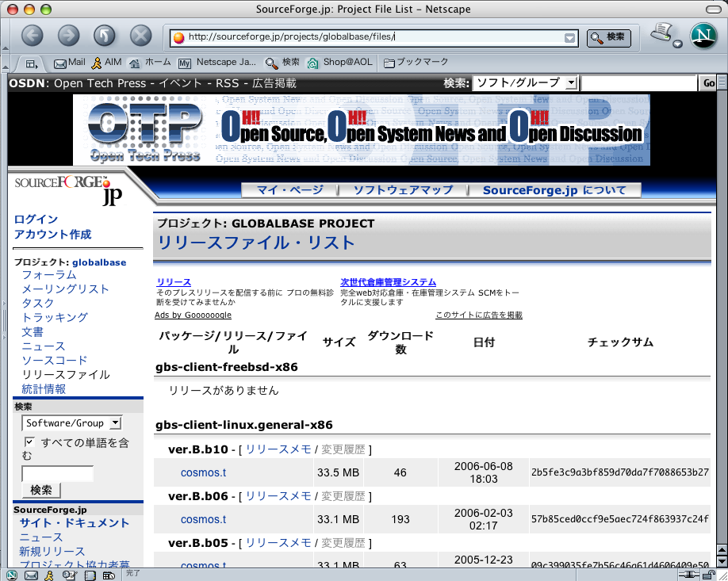728x581 pixels.
Task: Click the ログイン link
Action: point(36,220)
